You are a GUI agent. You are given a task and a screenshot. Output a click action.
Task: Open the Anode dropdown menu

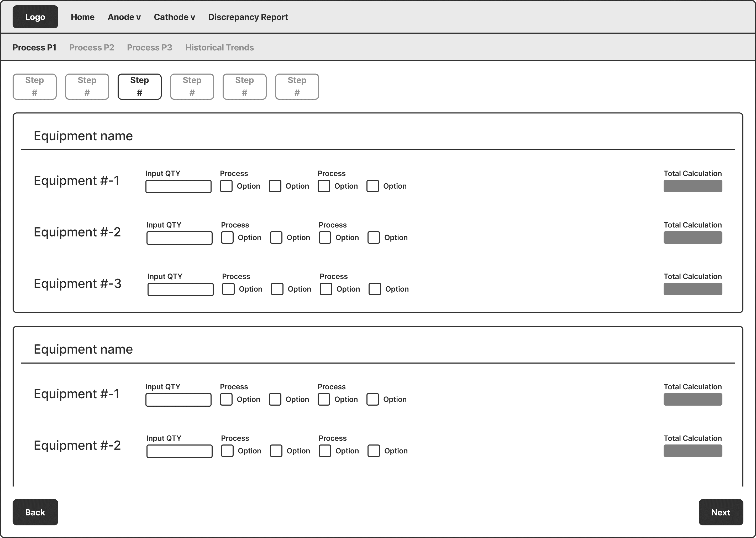[124, 17]
